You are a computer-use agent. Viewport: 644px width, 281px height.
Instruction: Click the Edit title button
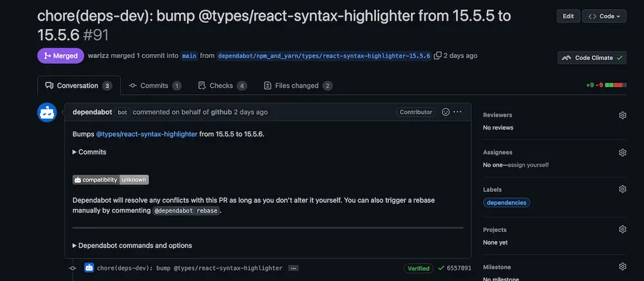coord(568,16)
